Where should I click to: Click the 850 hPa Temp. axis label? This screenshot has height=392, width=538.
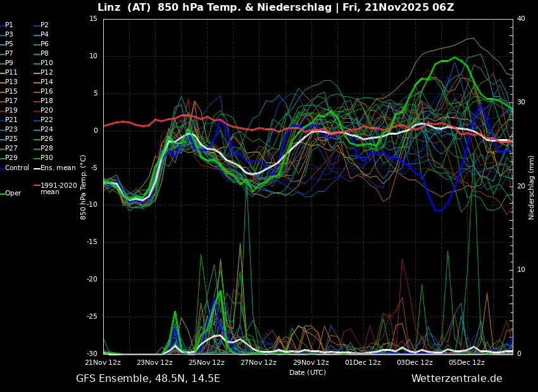tap(84, 187)
